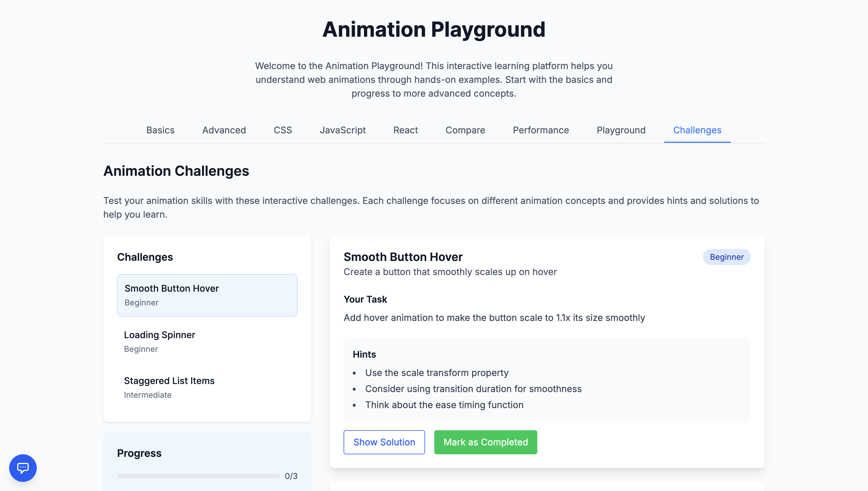Switch to the JavaScript tab

click(x=343, y=130)
